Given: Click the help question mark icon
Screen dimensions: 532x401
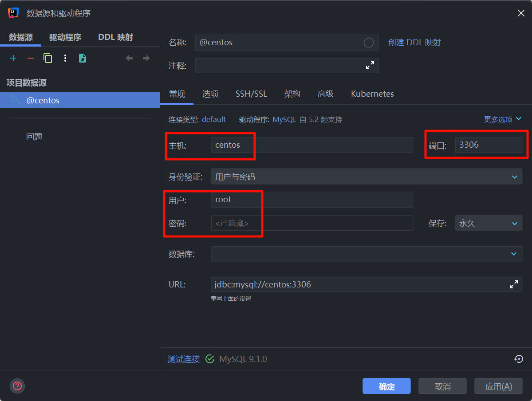Looking at the screenshot, I should (17, 386).
